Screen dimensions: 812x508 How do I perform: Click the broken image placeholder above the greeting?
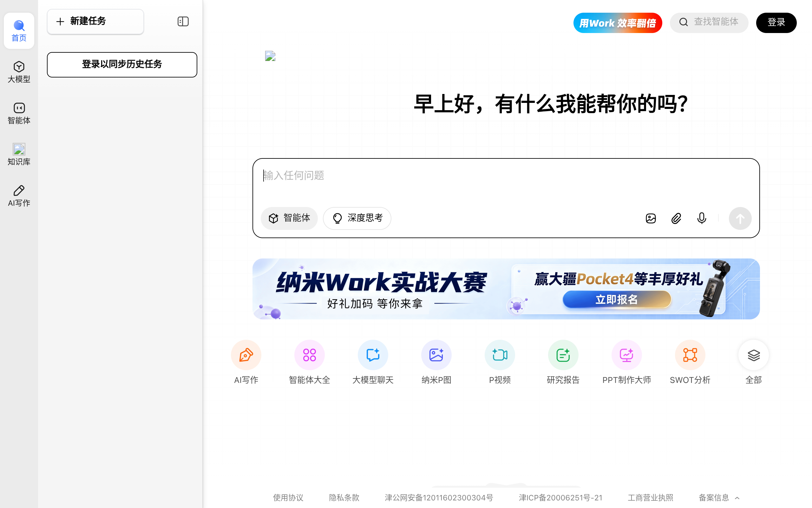tap(270, 56)
